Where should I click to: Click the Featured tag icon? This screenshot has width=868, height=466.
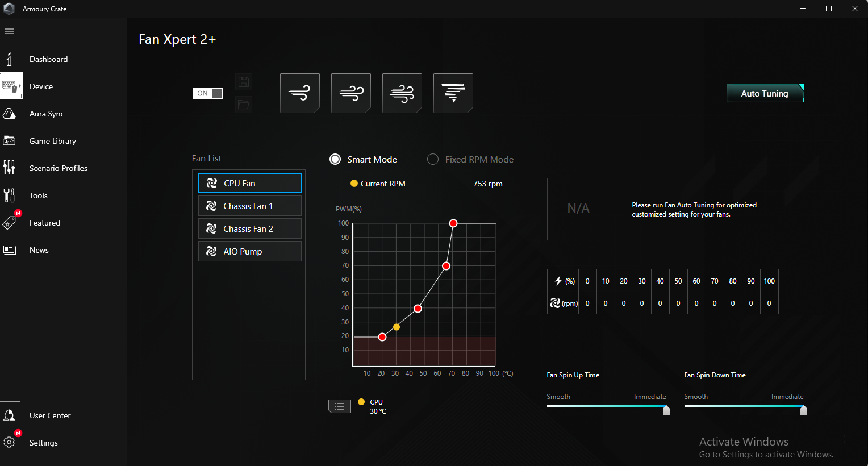[x=9, y=223]
